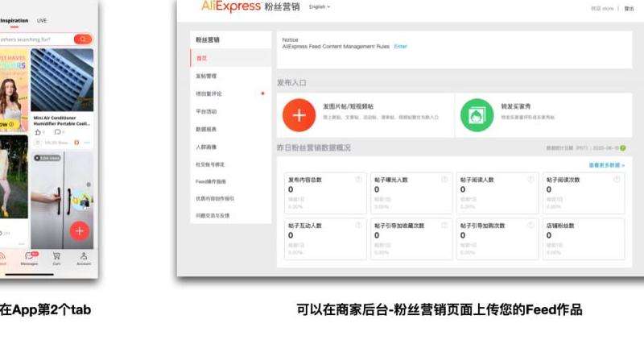The width and height of the screenshot is (644, 340).
Task: Click the green buyer show repost icon
Action: [477, 115]
